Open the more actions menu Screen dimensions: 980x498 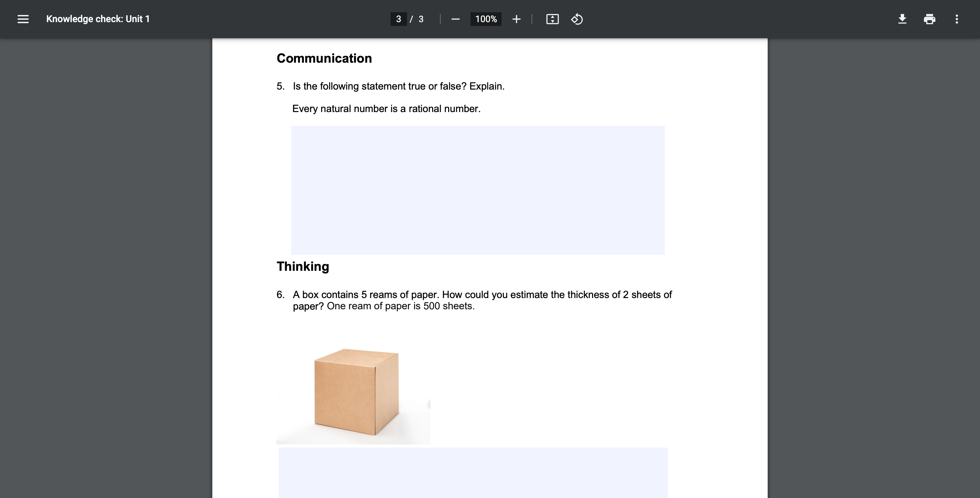[957, 19]
